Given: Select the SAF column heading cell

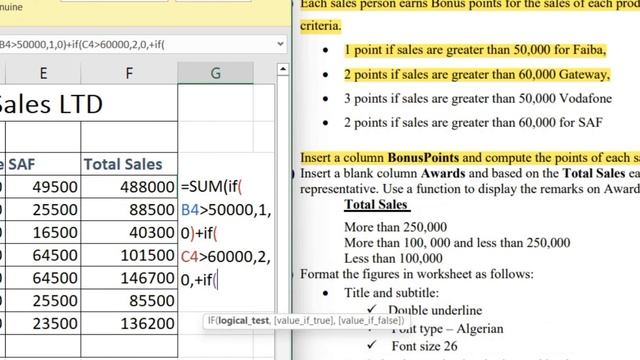Looking at the screenshot, I should [43, 164].
